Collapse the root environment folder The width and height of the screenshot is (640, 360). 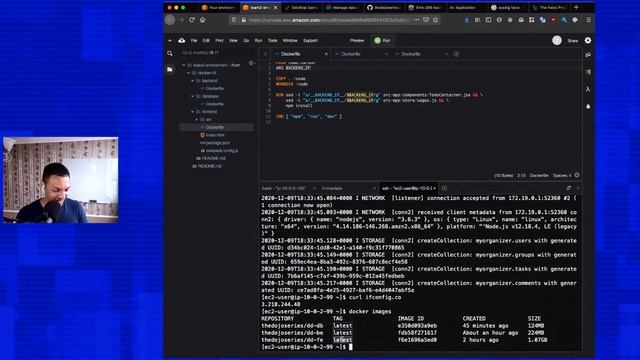click(184, 65)
